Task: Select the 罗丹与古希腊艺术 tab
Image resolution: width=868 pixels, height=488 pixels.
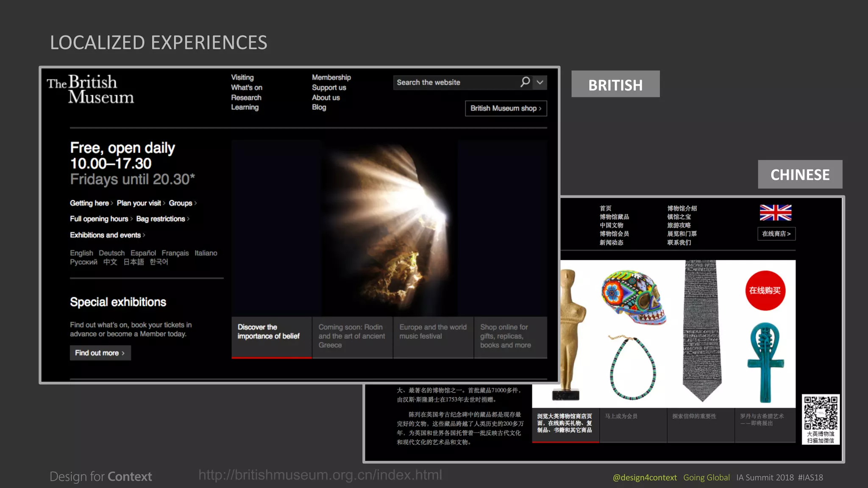Action: click(x=765, y=425)
